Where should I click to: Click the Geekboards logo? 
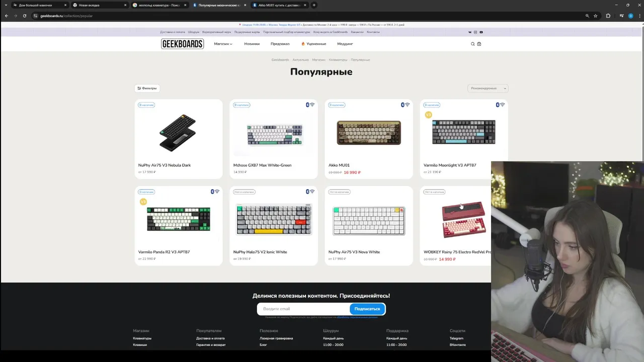pyautogui.click(x=182, y=44)
